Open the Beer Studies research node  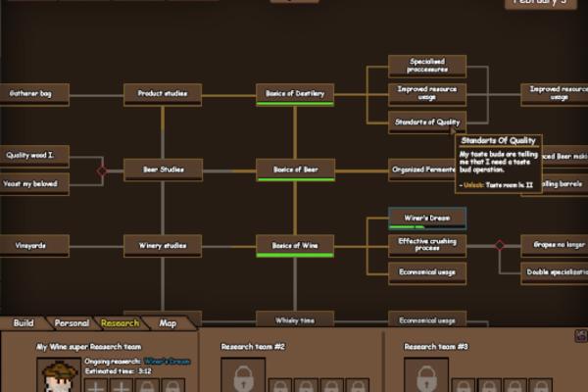pos(163,170)
